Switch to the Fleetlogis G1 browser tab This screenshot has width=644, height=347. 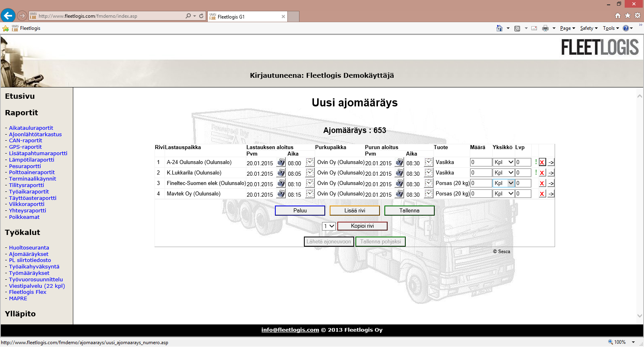click(247, 17)
